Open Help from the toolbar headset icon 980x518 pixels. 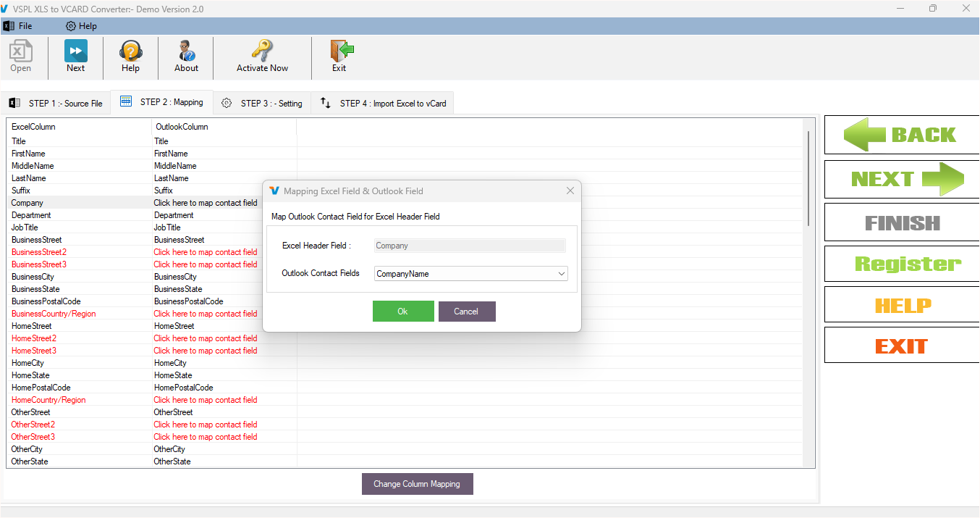click(130, 57)
